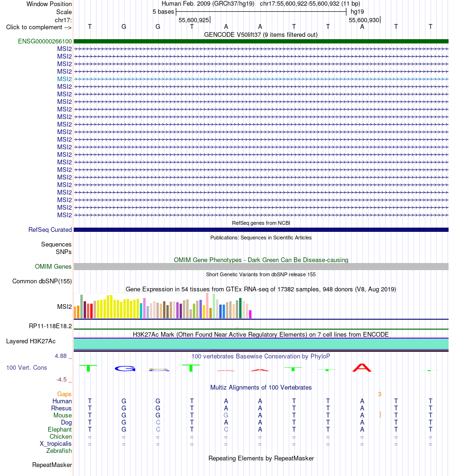Click the Rhesus species label
Screen dimensions: 449x476
[x=61, y=408]
